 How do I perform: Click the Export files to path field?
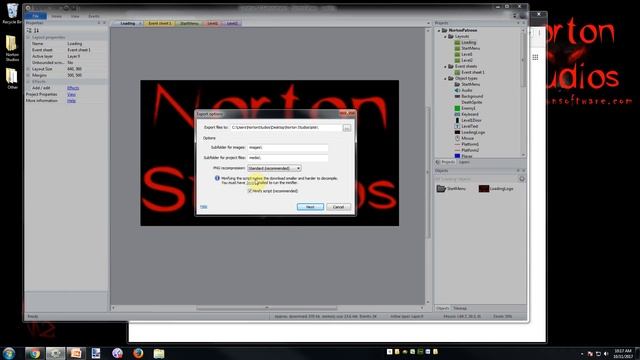click(286, 128)
